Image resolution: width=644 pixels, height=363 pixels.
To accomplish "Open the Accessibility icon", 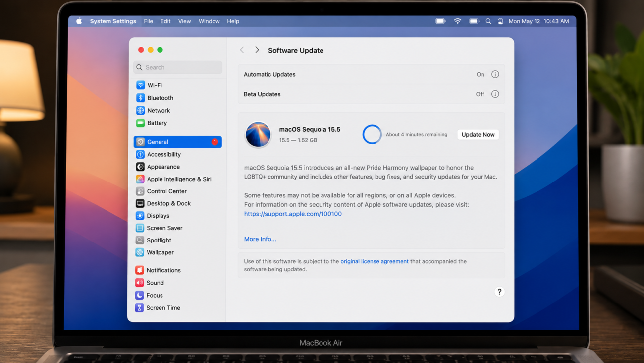I will click(x=140, y=154).
